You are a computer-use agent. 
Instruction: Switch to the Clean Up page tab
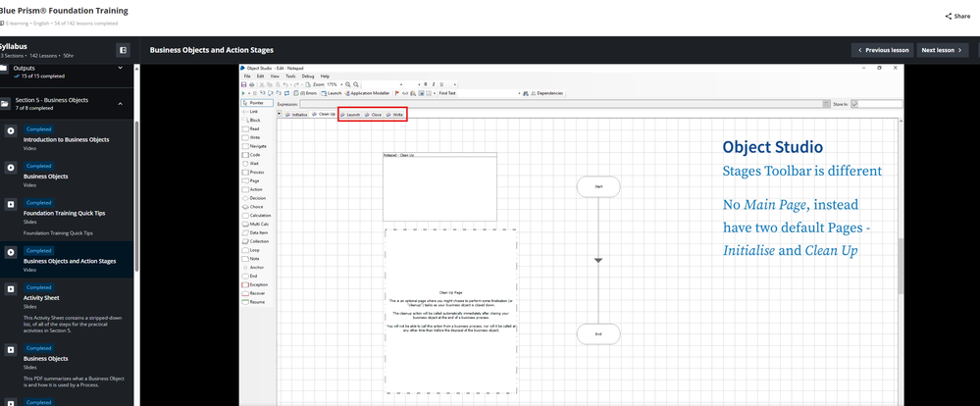pyautogui.click(x=323, y=115)
